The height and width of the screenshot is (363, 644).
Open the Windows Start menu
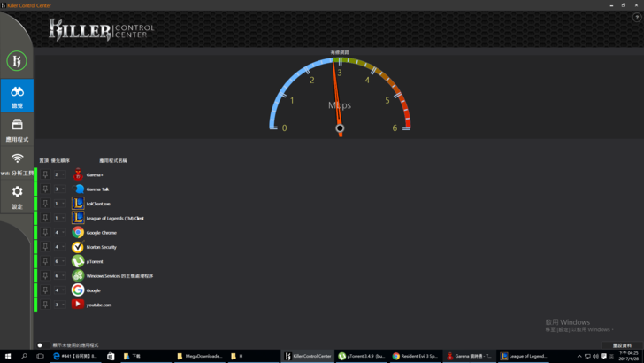click(8, 356)
